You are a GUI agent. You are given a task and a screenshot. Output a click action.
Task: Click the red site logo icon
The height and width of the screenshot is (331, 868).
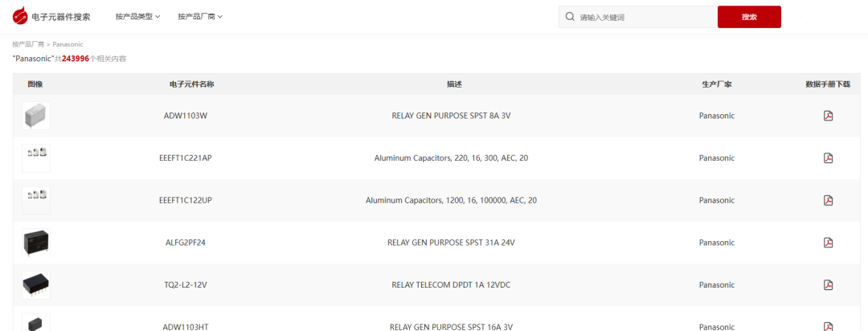pos(20,17)
